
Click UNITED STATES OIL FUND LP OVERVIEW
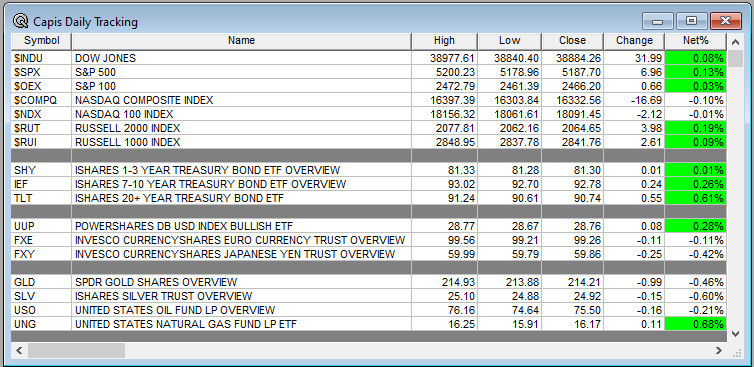coord(241,309)
